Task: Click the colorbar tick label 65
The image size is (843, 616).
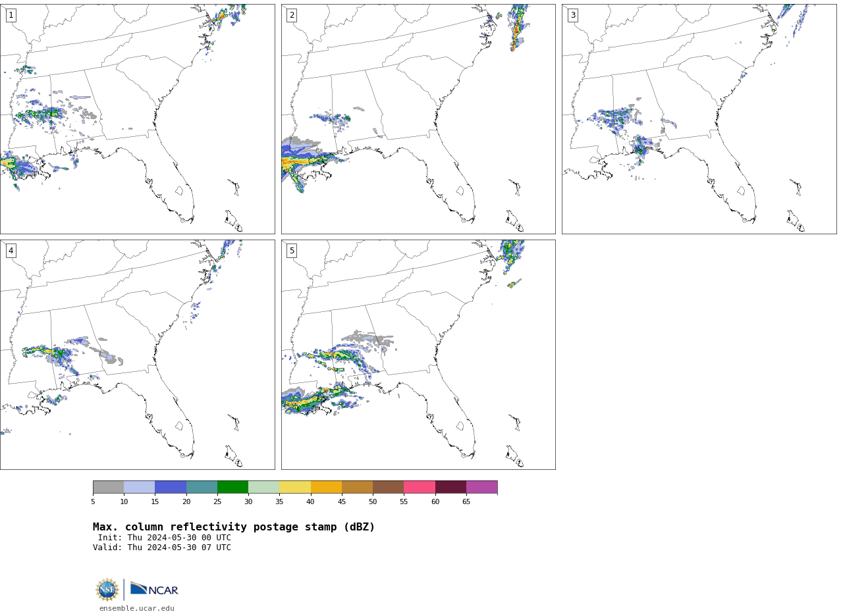Action: [x=466, y=501]
